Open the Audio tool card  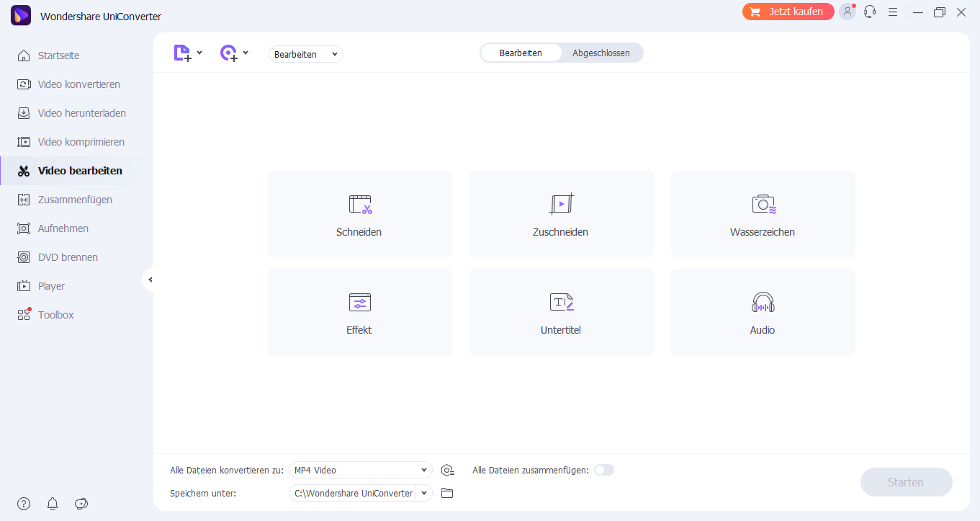pos(763,312)
